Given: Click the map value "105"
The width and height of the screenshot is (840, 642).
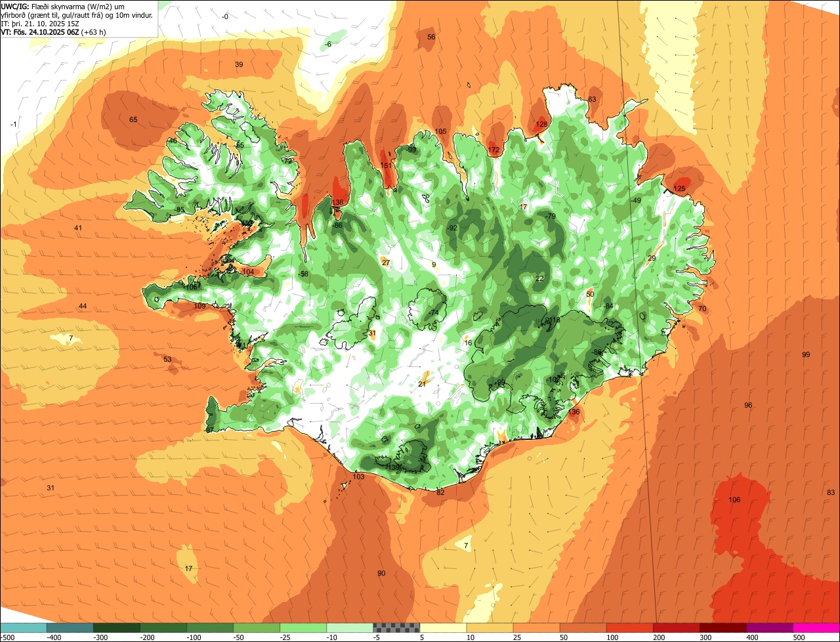Looking at the screenshot, I should pyautogui.click(x=440, y=131).
